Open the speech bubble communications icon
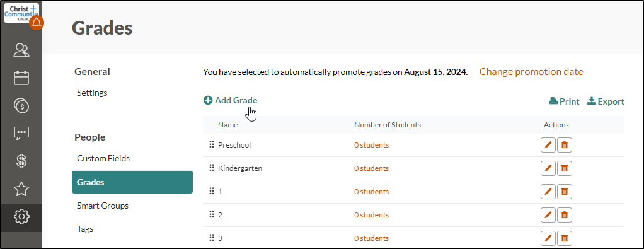644x249 pixels. pyautogui.click(x=21, y=133)
